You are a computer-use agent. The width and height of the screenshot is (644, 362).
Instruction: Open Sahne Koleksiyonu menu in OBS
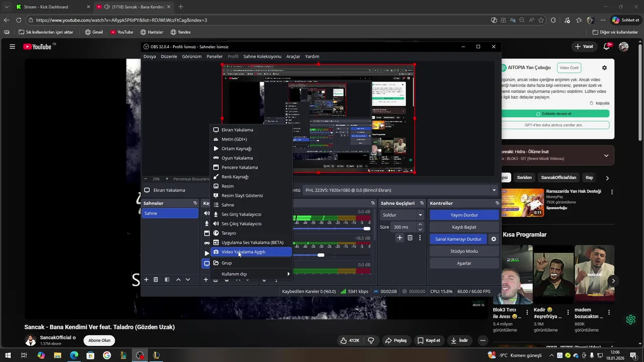[262, 56]
